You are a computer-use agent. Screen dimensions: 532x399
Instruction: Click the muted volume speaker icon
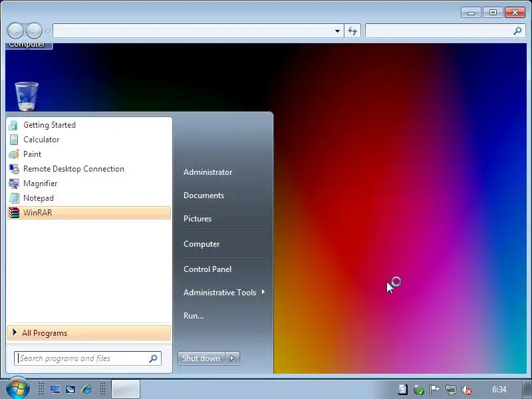[x=467, y=390]
